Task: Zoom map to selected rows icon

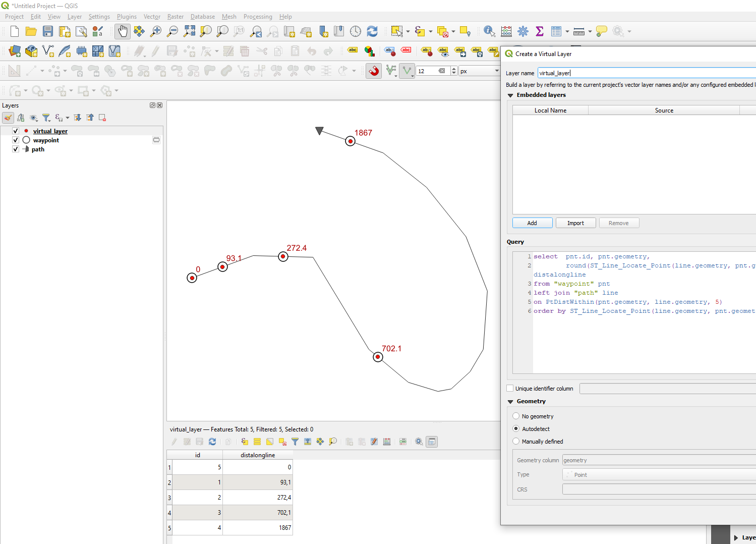Action: point(333,442)
